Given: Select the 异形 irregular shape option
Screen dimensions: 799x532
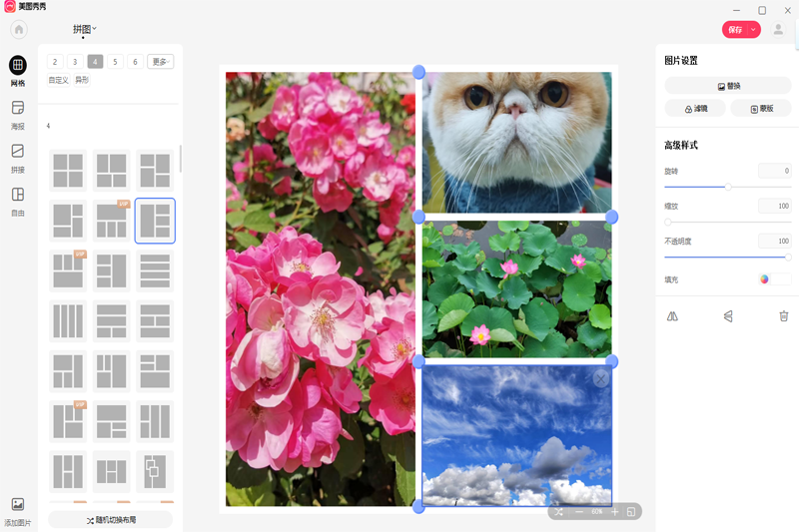Looking at the screenshot, I should (82, 80).
